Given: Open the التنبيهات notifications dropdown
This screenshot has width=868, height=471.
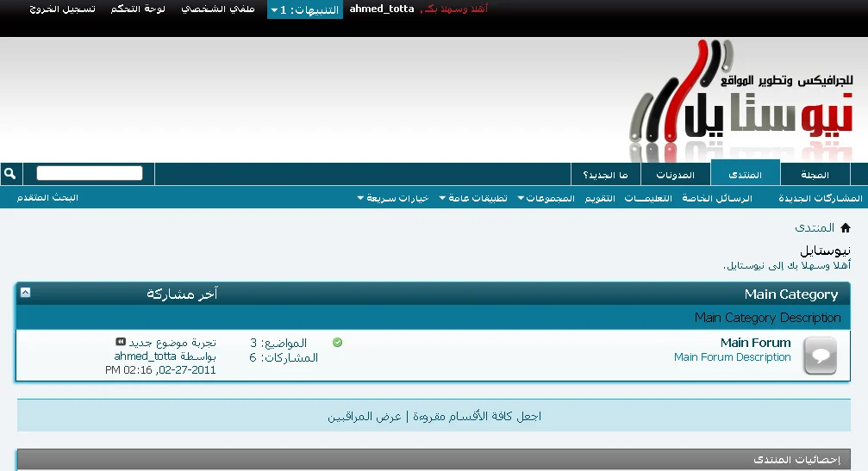Looking at the screenshot, I should click(x=304, y=9).
